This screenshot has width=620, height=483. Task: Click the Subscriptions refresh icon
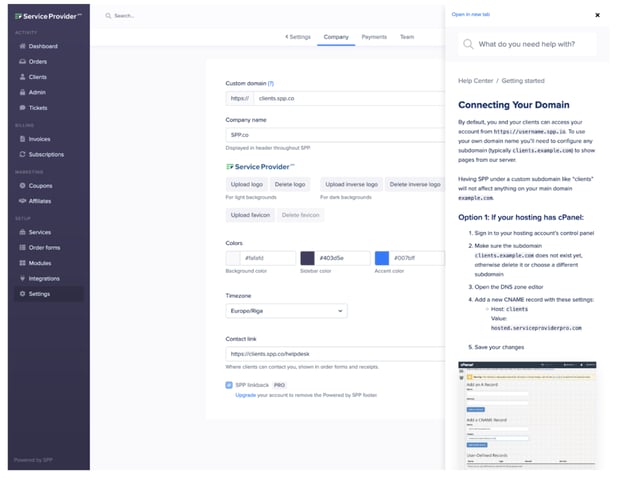[23, 155]
